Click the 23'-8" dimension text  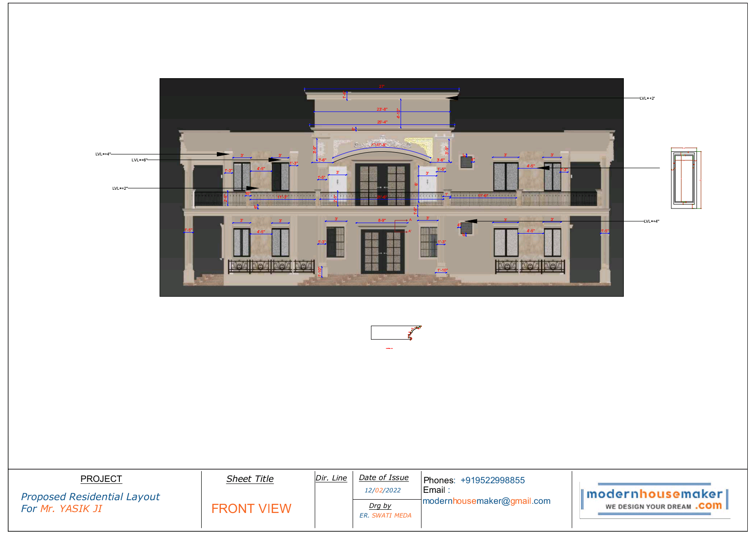[x=382, y=109]
